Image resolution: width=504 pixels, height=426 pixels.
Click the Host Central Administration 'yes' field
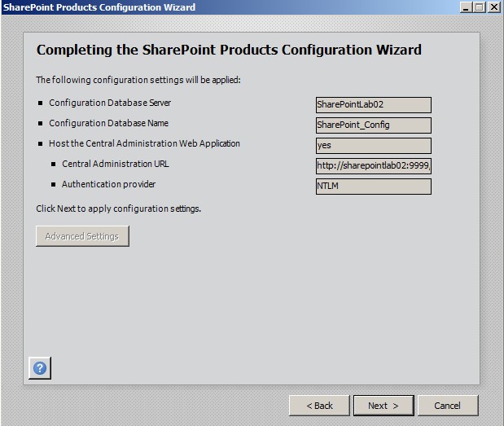(373, 146)
